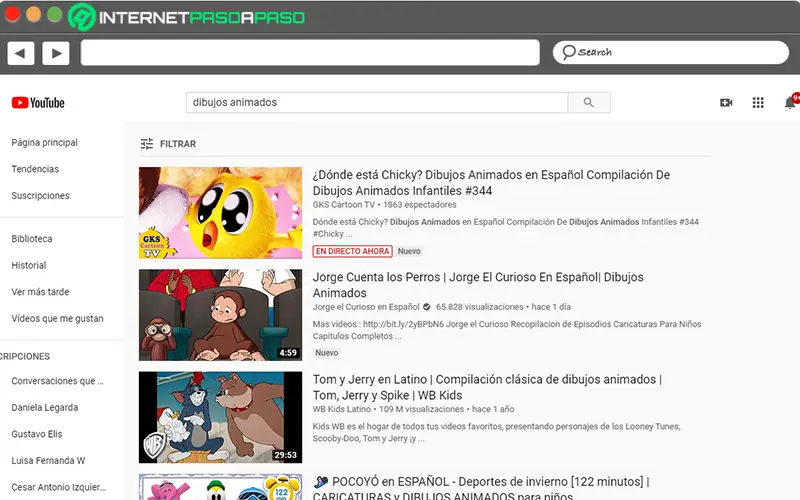Open the YouTube apps grid icon
Screen dimensions: 800x500
[x=758, y=103]
